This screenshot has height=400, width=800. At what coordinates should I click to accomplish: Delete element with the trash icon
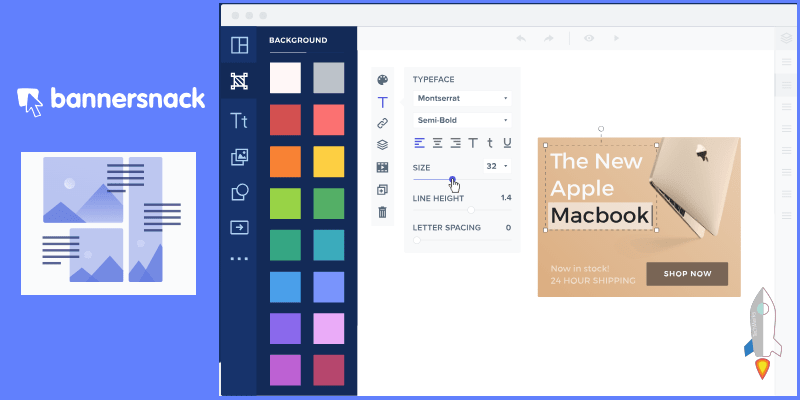[382, 212]
